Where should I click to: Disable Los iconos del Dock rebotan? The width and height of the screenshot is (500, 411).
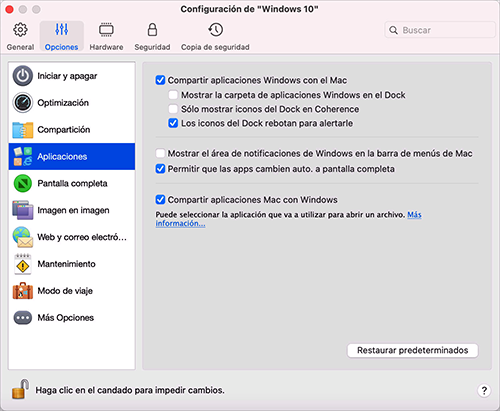pos(173,123)
